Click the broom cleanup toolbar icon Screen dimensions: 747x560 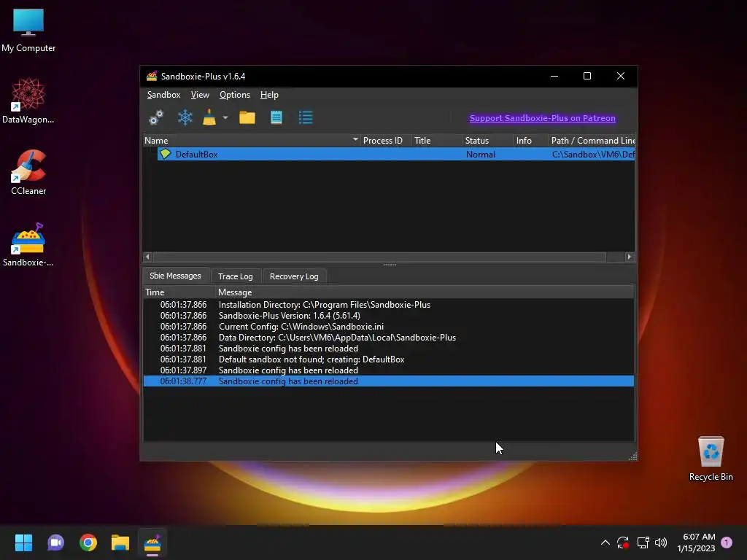pos(209,117)
